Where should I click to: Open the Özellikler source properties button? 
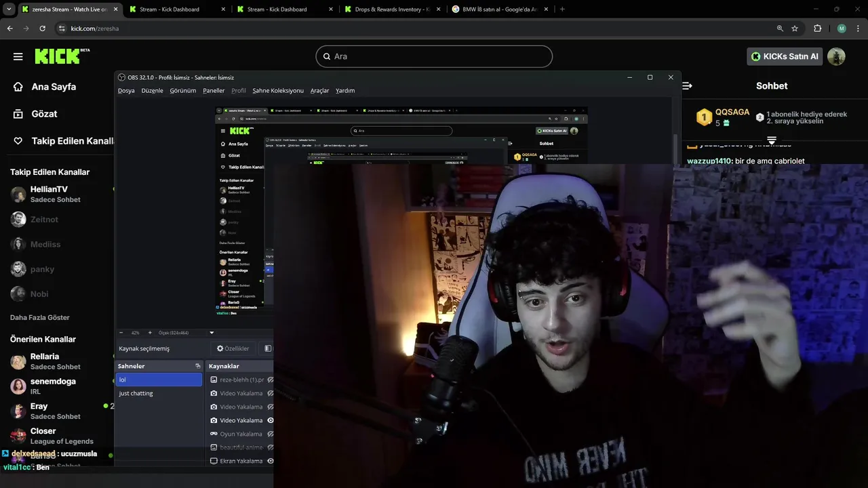pos(233,348)
